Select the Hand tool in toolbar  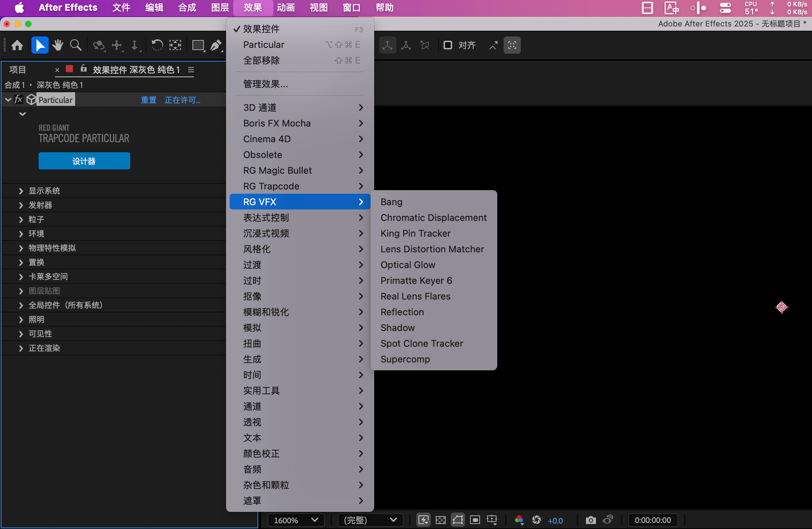[58, 45]
